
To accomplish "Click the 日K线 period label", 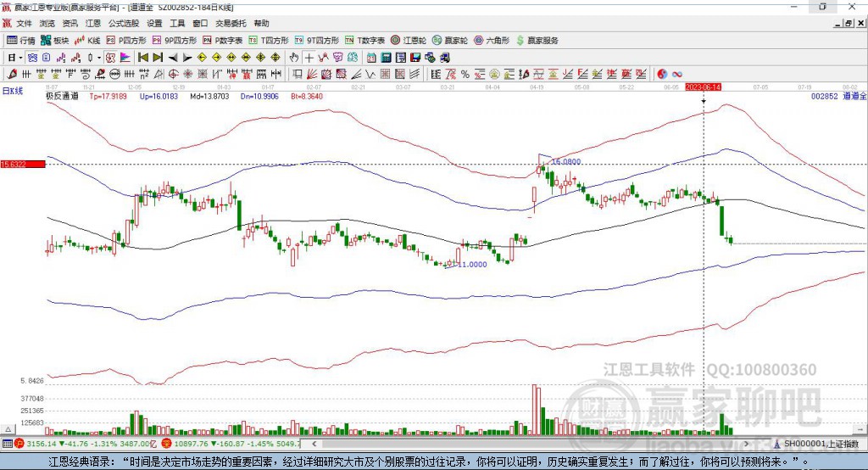I will click(x=13, y=91).
